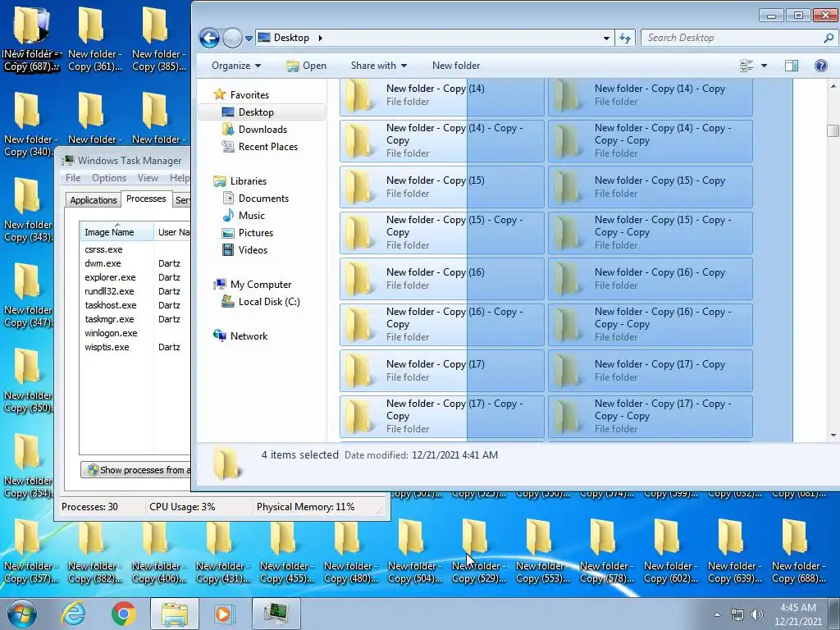Switch to Processes tab in Task Manager

[146, 199]
